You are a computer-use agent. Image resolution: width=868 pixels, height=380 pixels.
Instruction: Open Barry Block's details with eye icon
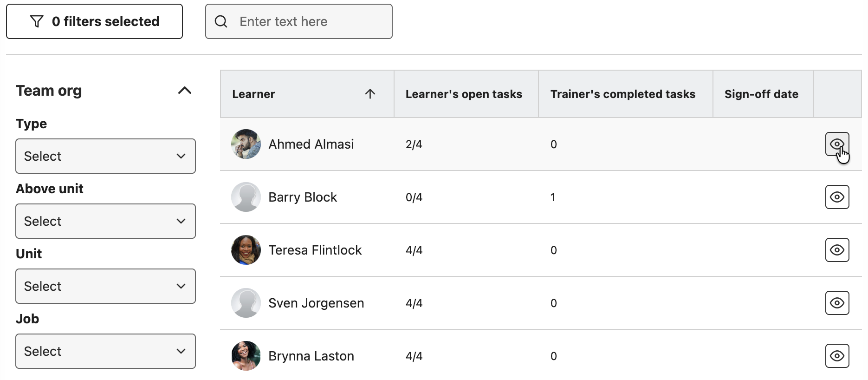[x=837, y=197]
